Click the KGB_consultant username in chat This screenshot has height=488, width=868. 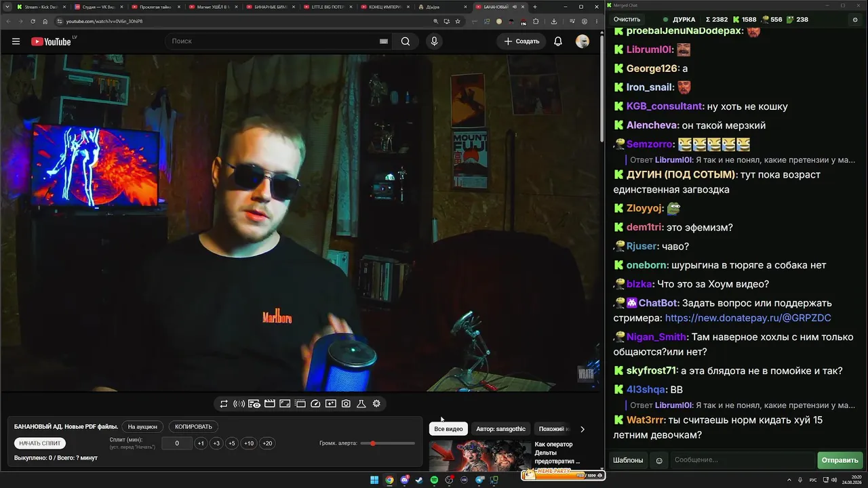(665, 106)
